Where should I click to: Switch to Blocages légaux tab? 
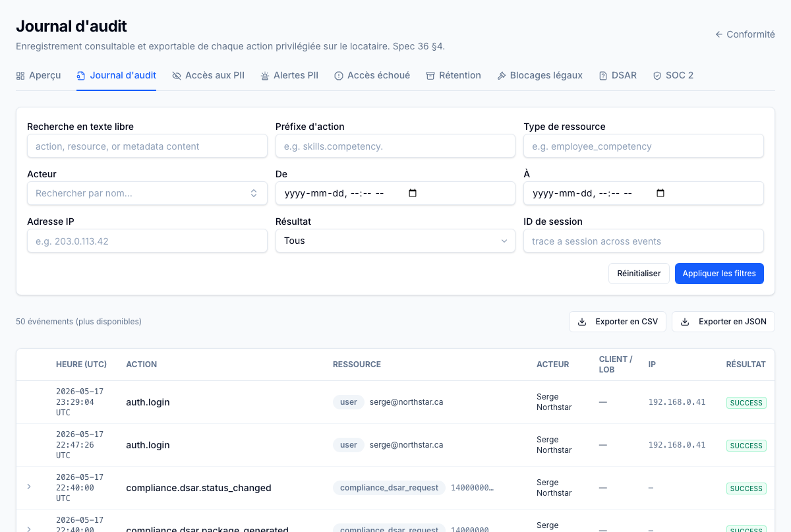pyautogui.click(x=540, y=75)
